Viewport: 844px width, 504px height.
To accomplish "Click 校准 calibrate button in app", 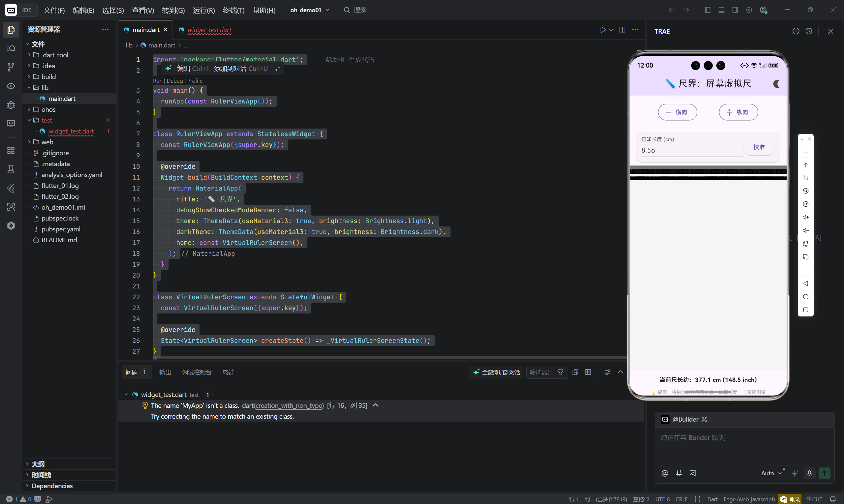I will (x=759, y=147).
